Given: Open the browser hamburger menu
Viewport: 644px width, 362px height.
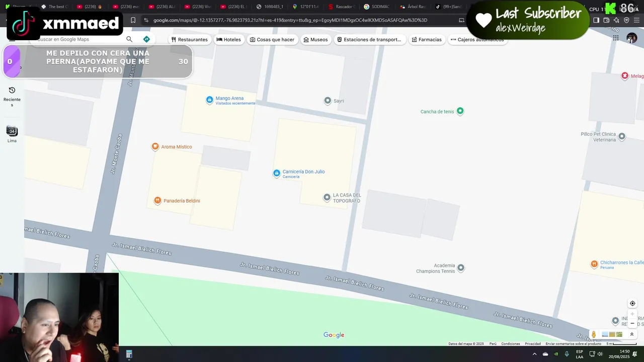Looking at the screenshot, I should (636, 20).
